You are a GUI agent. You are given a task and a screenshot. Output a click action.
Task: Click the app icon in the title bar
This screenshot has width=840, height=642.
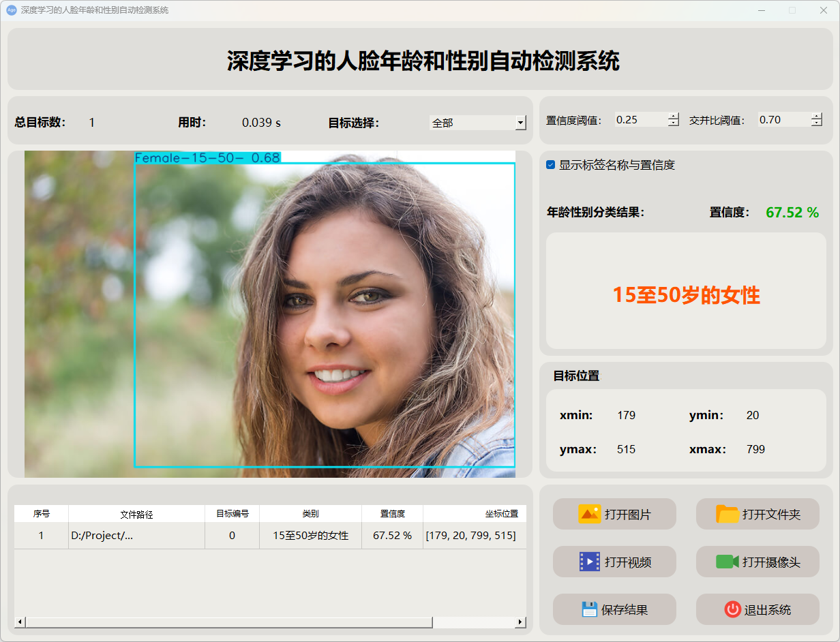tap(11, 10)
